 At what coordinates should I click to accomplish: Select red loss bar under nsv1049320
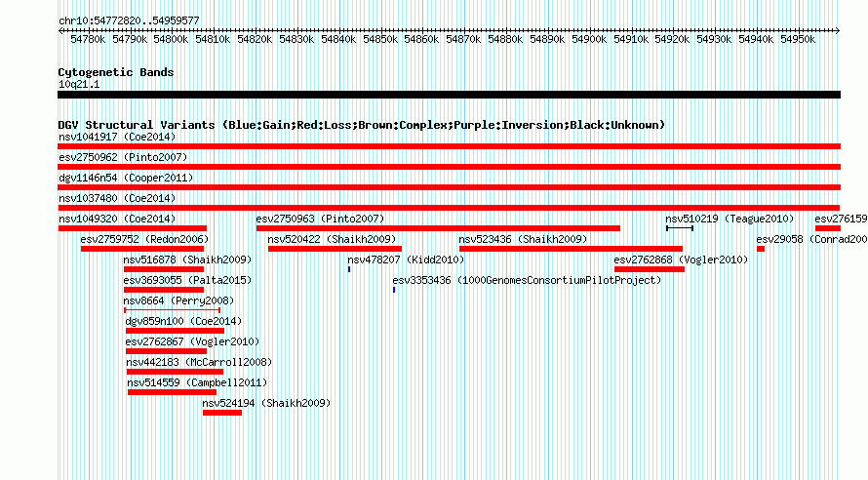pos(133,228)
